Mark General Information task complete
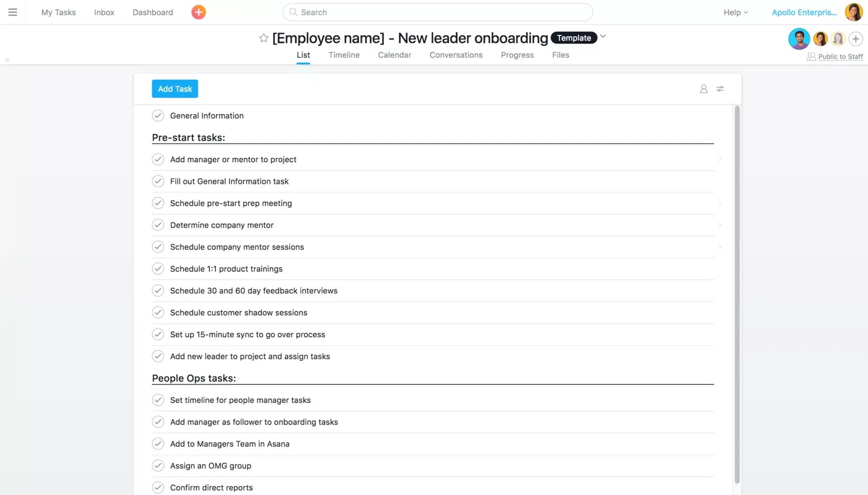This screenshot has width=868, height=495. 158,115
